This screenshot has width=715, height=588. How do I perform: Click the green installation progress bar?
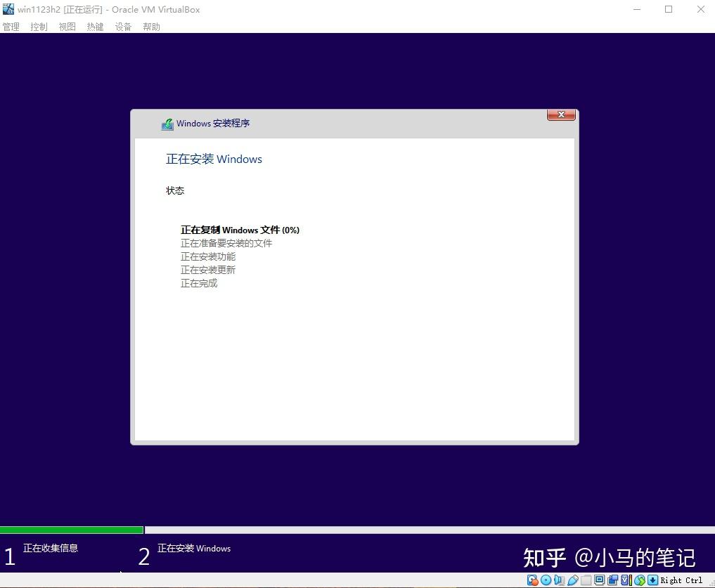[x=70, y=530]
